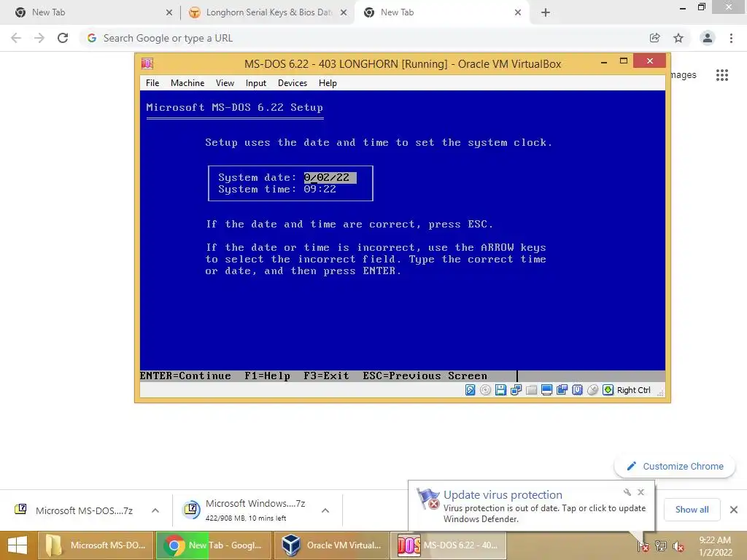Open the network adapter indicator in VirtualBox

coord(516,390)
